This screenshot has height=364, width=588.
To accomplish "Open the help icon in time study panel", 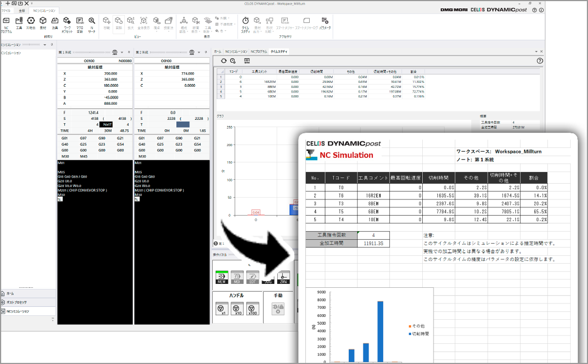I will point(540,60).
